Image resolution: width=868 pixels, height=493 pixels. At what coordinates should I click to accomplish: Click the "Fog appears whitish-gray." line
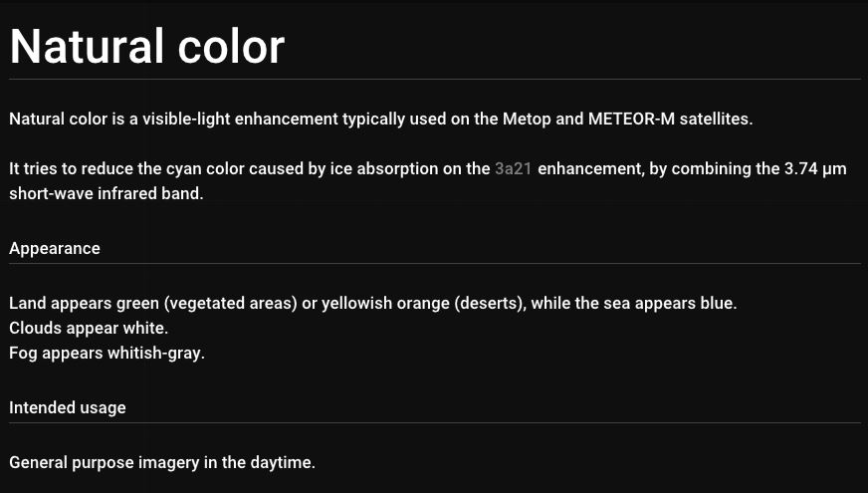[107, 353]
